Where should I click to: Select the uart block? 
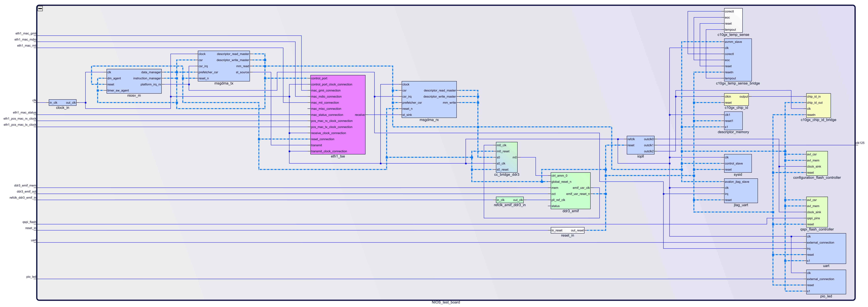coord(826,248)
